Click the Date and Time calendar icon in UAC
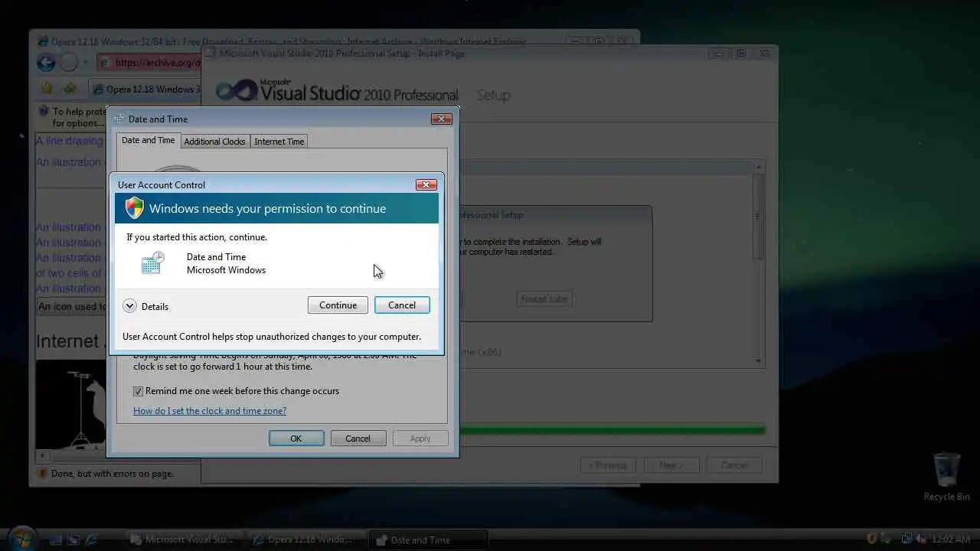Image resolution: width=980 pixels, height=551 pixels. pyautogui.click(x=153, y=262)
